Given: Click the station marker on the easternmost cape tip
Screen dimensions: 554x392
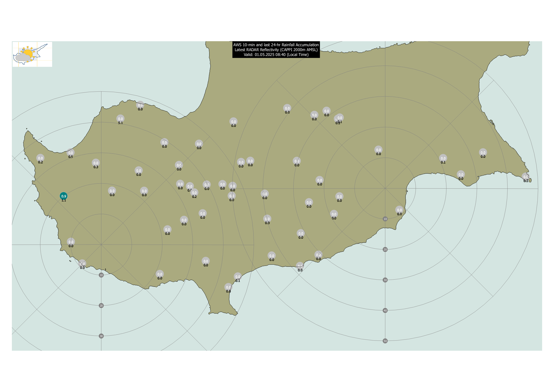Looking at the screenshot, I should point(526,177).
